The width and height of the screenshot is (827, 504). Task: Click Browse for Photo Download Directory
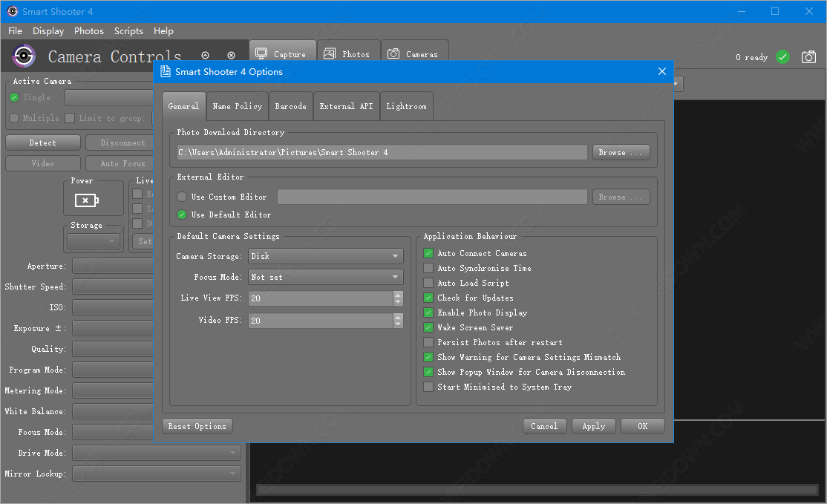(x=621, y=152)
